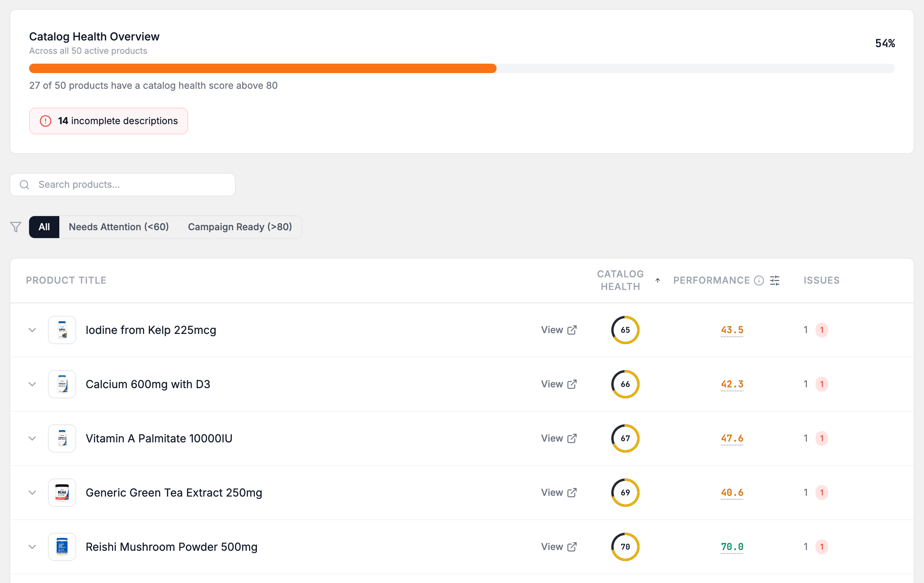Expand the Calcium 600mg with D3 row
Screen dimensions: 924x583
coord(33,384)
